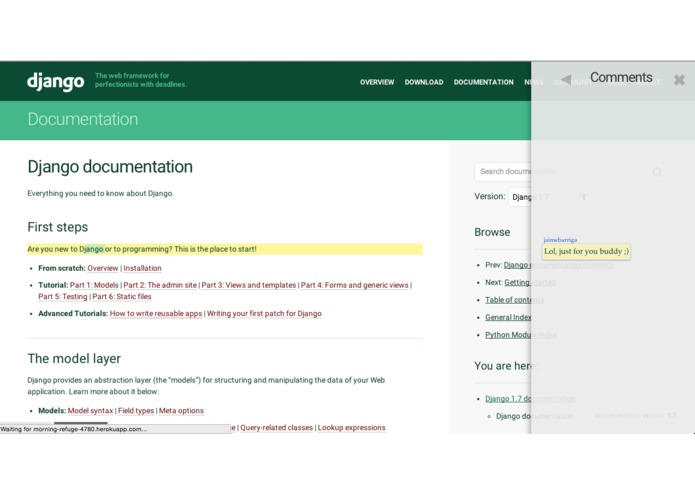Open the Overview nav item
The width and height of the screenshot is (695, 494).
(377, 82)
